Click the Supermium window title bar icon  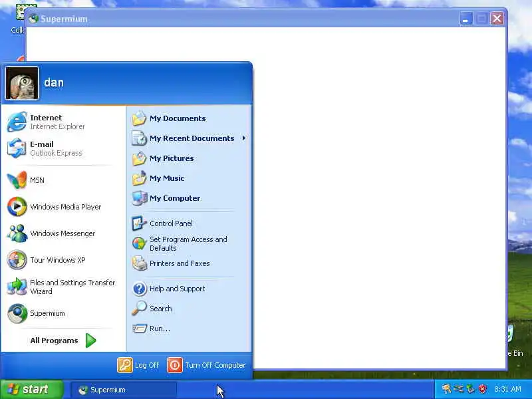pos(34,19)
